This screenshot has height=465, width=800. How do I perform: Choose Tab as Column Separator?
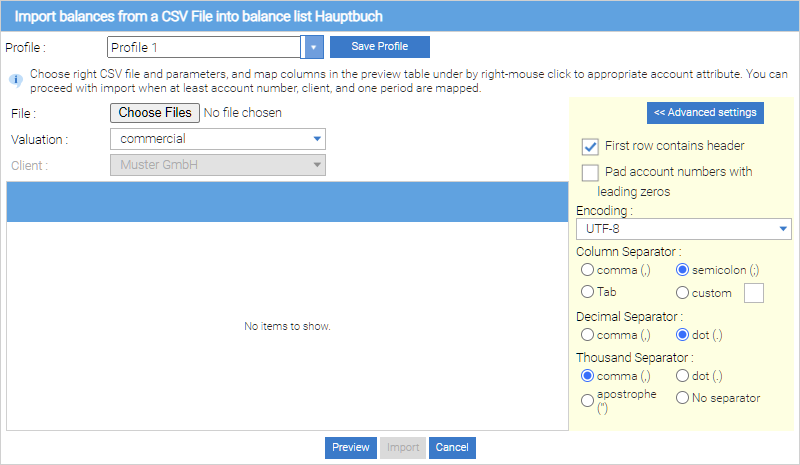pyautogui.click(x=587, y=293)
